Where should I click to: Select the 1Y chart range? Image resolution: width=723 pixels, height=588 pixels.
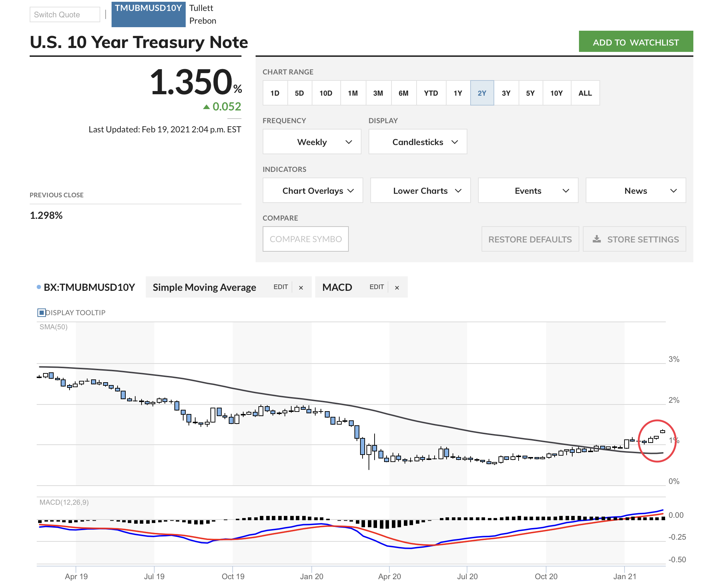click(x=458, y=93)
